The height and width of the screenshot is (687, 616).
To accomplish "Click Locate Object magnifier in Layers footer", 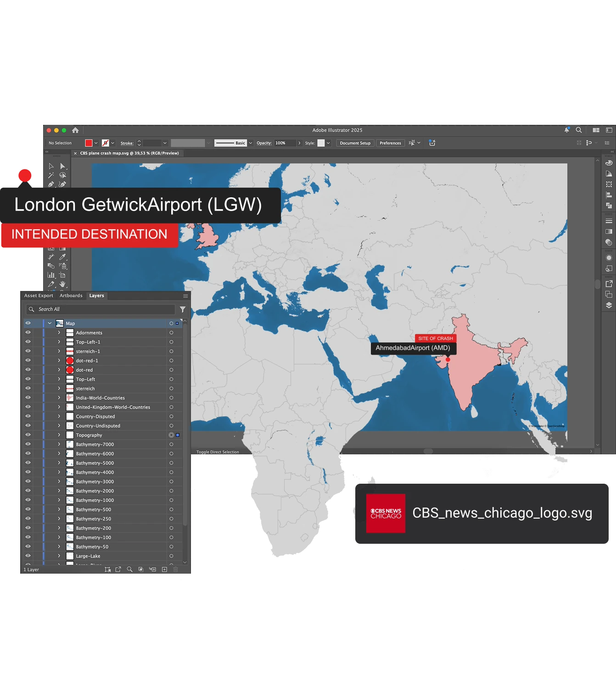I will pyautogui.click(x=129, y=570).
